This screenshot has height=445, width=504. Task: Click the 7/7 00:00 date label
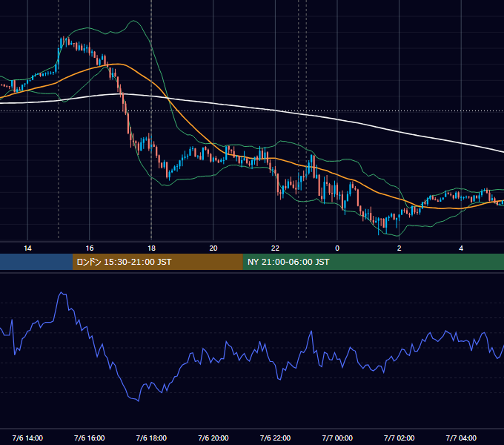(337, 438)
